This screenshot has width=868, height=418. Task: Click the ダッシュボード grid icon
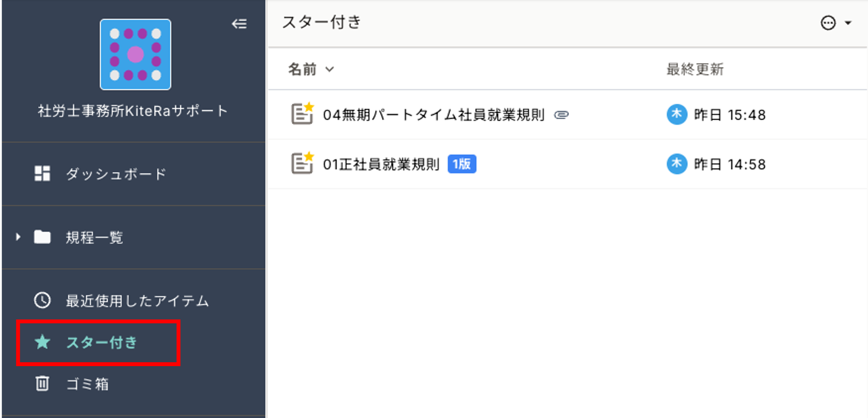point(42,174)
